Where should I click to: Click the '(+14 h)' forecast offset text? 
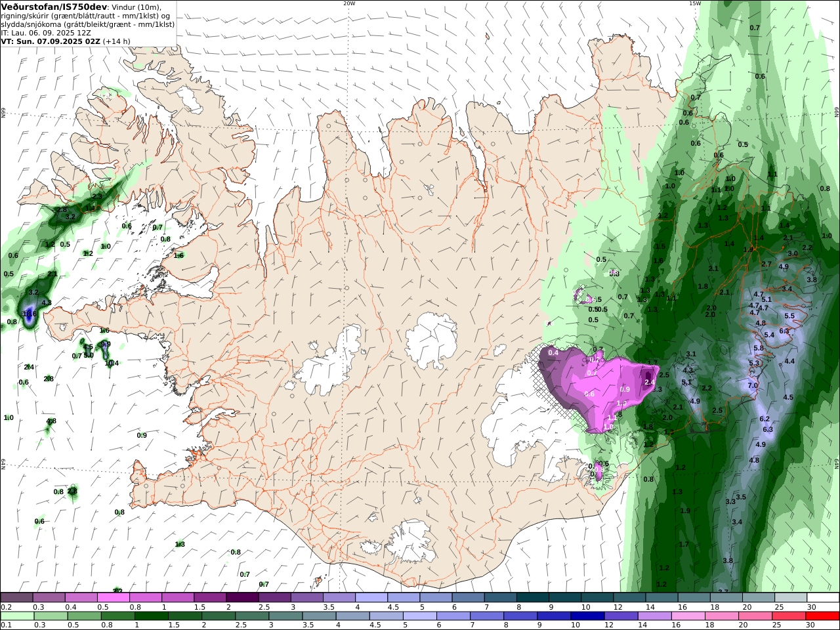tap(116, 41)
